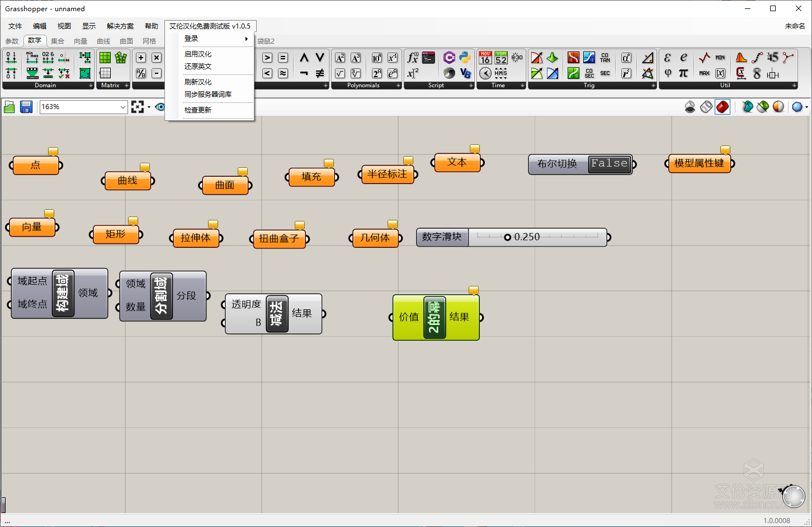
Task: Pick the VB Script component icon
Action: 465,73
